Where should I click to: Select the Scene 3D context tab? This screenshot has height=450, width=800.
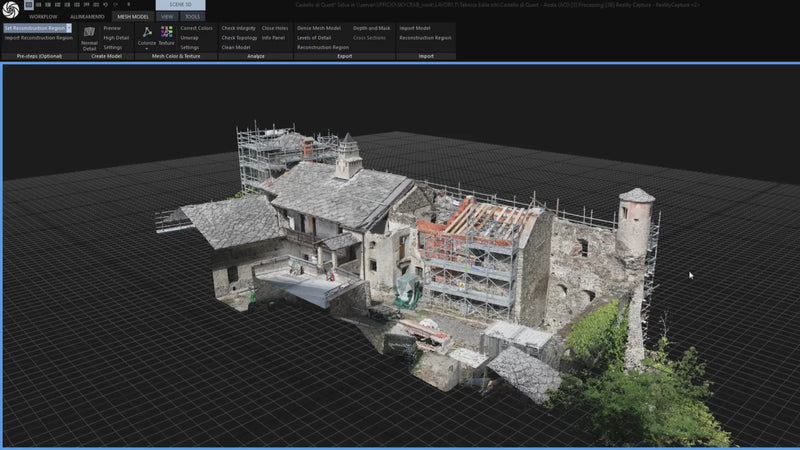click(x=180, y=5)
